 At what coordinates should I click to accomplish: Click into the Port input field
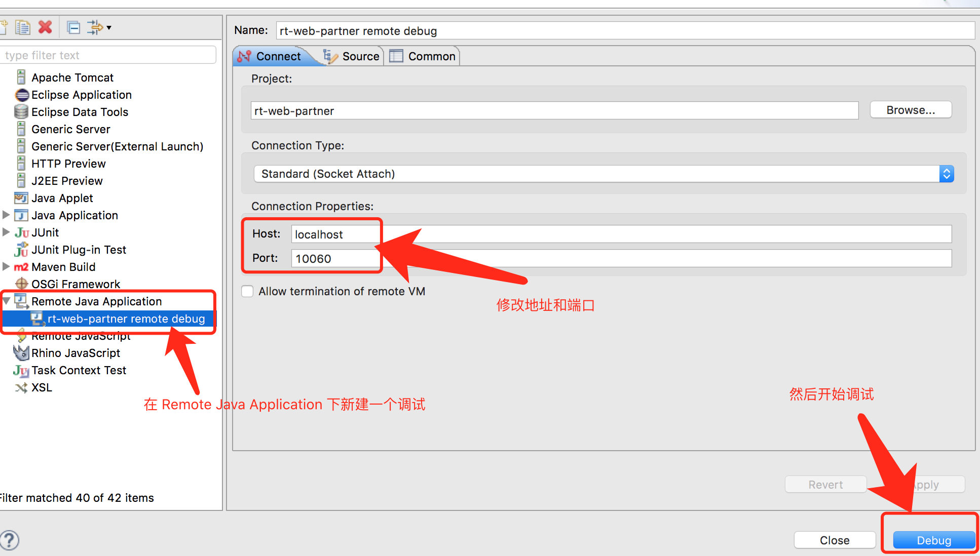coord(621,258)
